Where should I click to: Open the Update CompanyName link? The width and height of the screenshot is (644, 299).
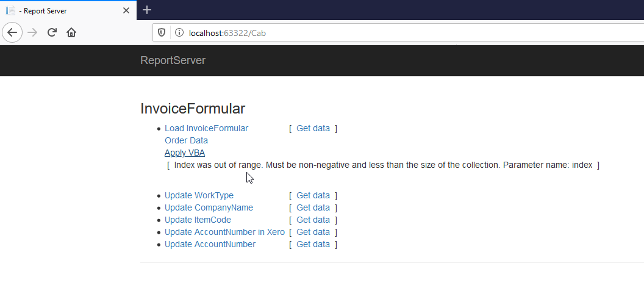pyautogui.click(x=209, y=207)
